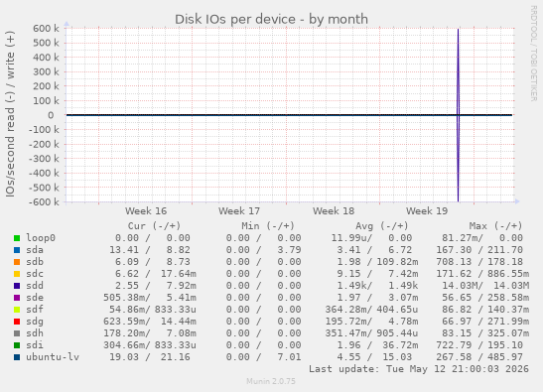Click the sdd dark purple legend swatch

17,286
